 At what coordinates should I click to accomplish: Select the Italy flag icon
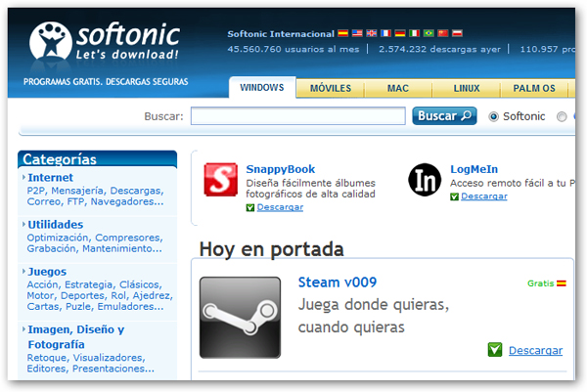tap(414, 33)
